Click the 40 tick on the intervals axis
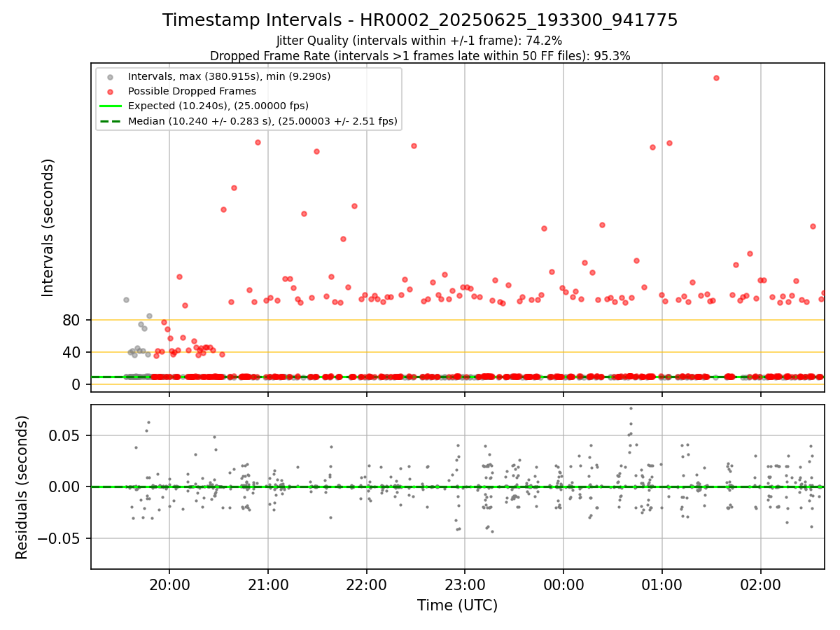840x630 pixels. [x=73, y=352]
